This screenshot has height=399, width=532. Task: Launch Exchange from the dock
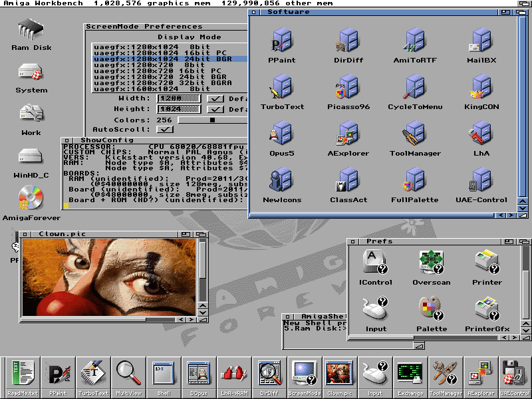[x=410, y=377]
